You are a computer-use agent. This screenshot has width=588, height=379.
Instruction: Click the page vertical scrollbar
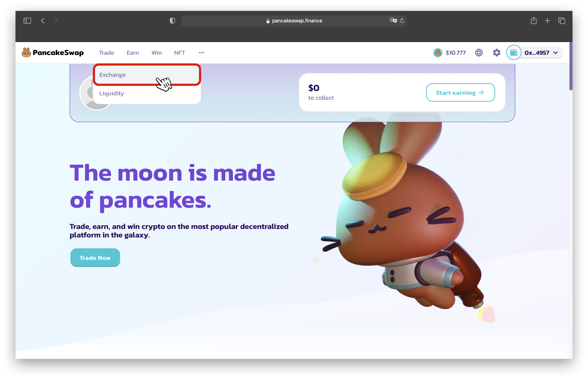tap(571, 67)
